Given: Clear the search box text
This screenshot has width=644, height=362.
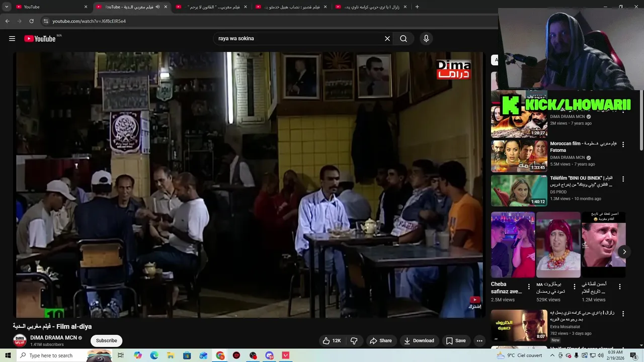Looking at the screenshot, I should point(387,39).
